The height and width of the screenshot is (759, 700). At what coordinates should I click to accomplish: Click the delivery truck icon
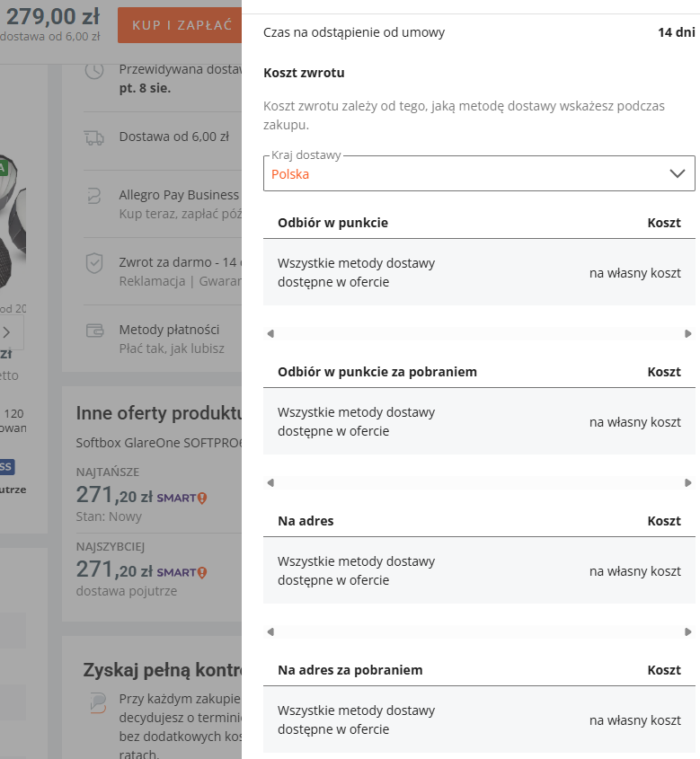click(x=94, y=138)
